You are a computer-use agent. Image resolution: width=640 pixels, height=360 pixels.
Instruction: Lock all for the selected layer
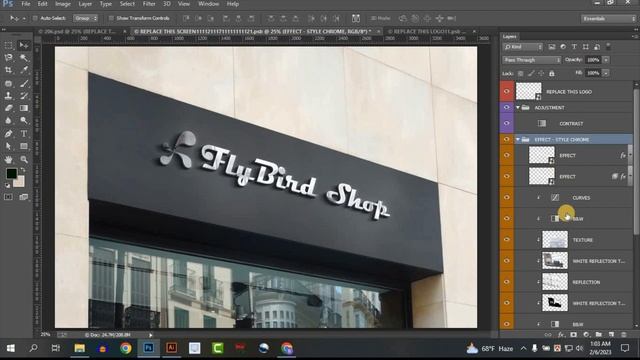[x=551, y=73]
